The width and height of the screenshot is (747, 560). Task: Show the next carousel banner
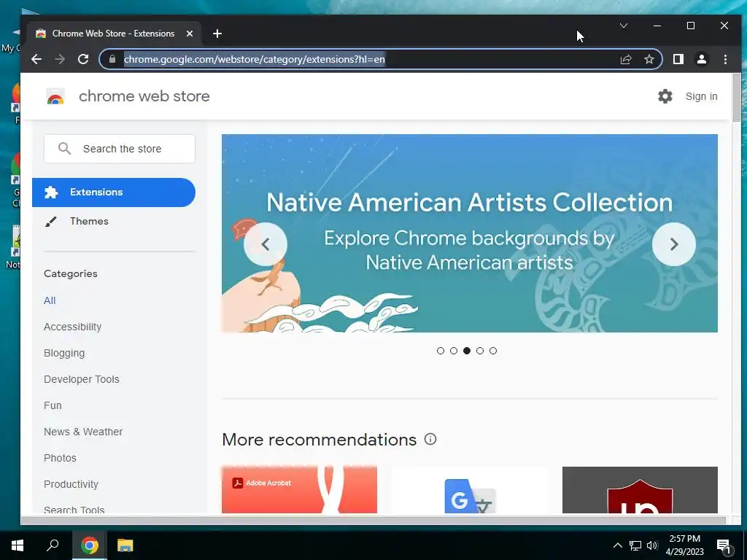673,244
